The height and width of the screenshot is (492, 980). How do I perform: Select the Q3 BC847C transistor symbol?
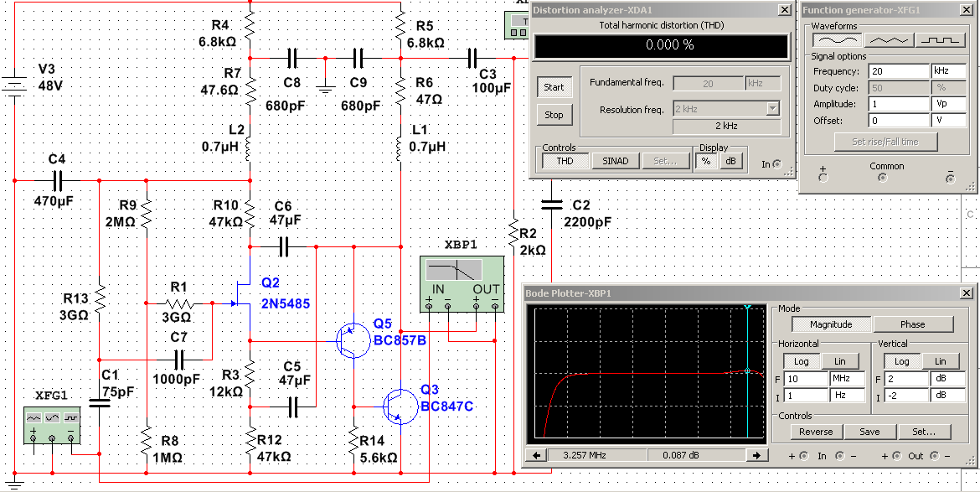pyautogui.click(x=400, y=407)
